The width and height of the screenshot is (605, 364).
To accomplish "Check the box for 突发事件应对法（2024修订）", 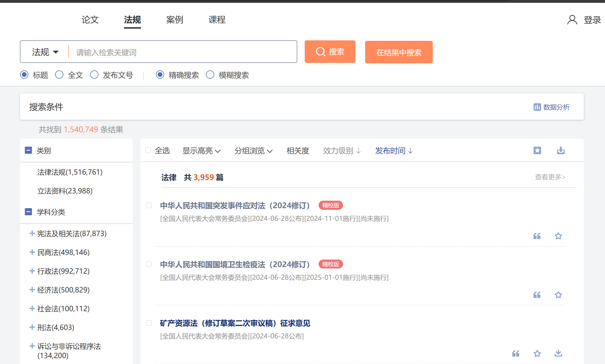I will [x=149, y=205].
